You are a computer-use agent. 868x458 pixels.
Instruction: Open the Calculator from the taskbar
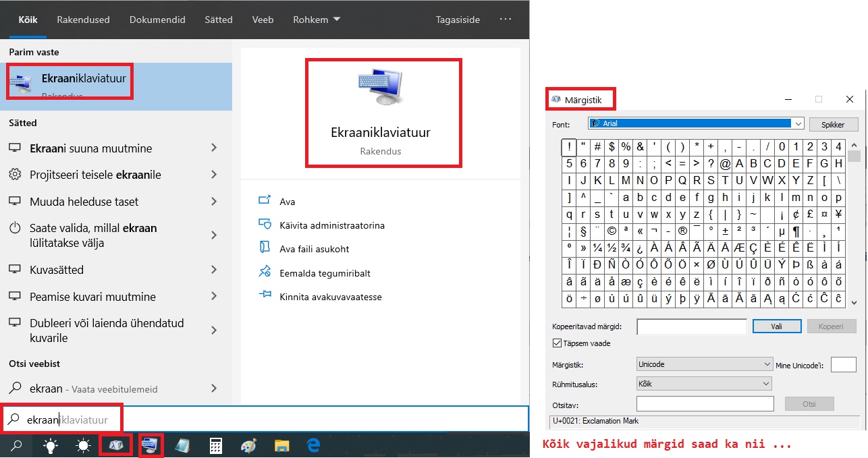click(216, 445)
